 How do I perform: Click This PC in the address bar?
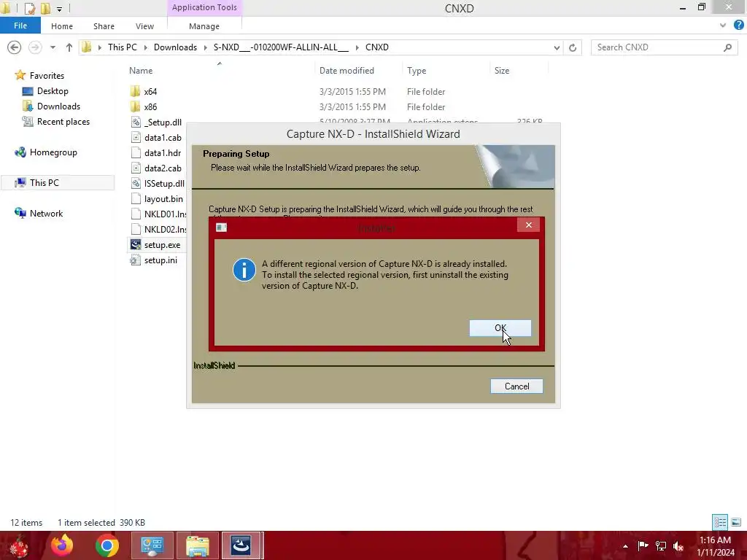tap(122, 47)
